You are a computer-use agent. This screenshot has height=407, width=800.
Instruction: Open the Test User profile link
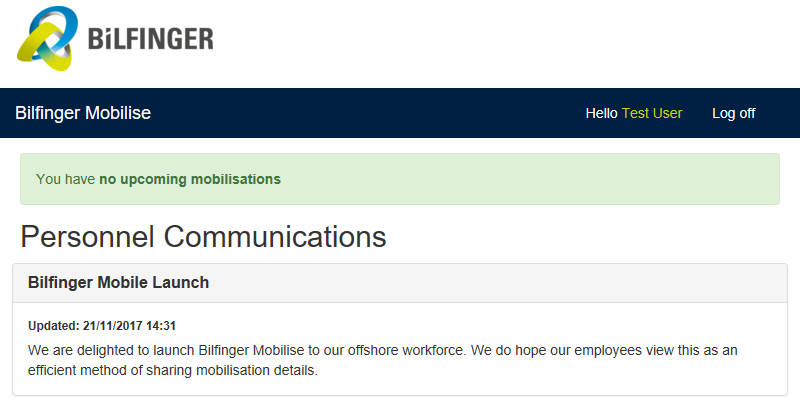click(x=652, y=113)
